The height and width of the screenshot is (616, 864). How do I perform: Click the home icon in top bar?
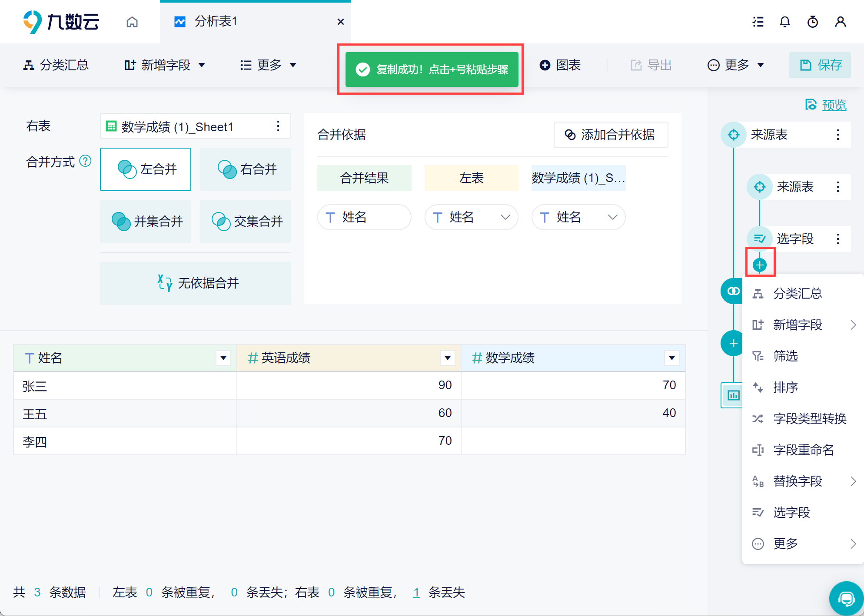click(x=132, y=22)
